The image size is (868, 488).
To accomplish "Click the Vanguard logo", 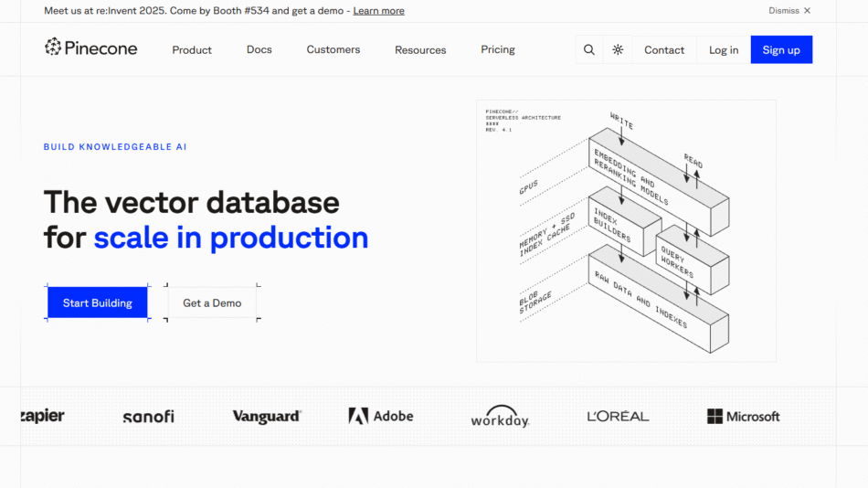I will pos(267,417).
